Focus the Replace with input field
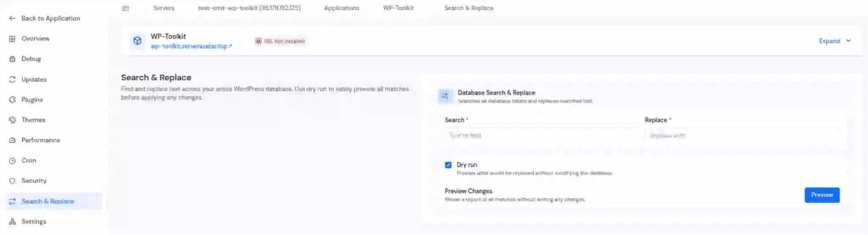 coord(742,135)
